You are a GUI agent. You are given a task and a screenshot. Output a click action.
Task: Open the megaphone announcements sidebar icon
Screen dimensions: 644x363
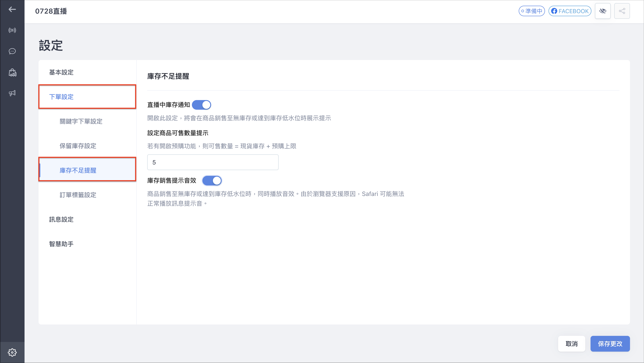pos(12,93)
